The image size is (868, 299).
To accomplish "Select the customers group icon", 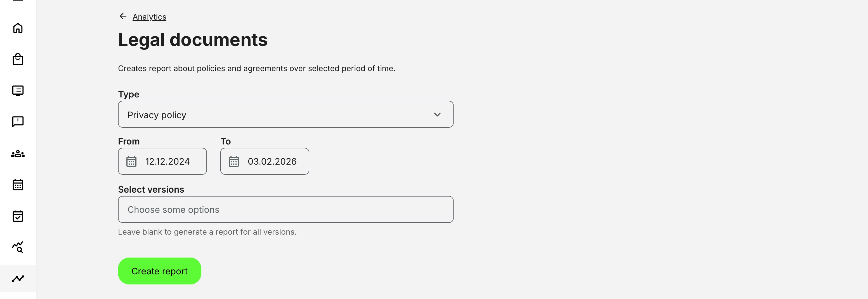I will 18,153.
